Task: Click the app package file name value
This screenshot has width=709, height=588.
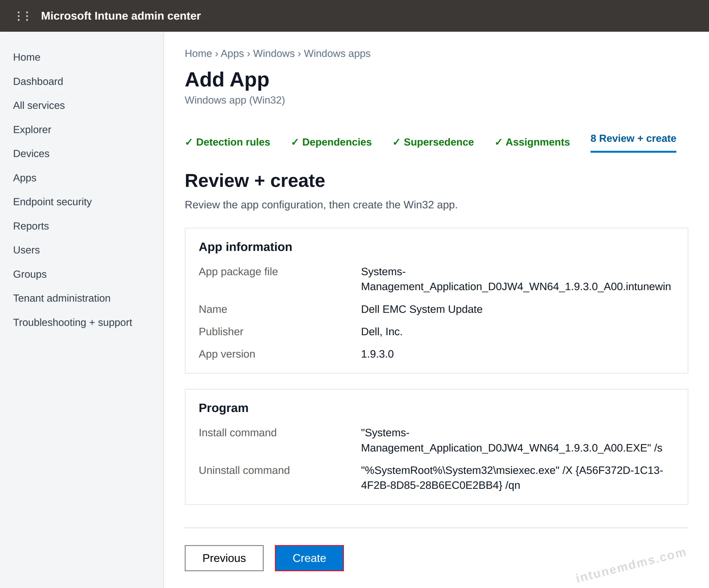Action: tap(516, 279)
